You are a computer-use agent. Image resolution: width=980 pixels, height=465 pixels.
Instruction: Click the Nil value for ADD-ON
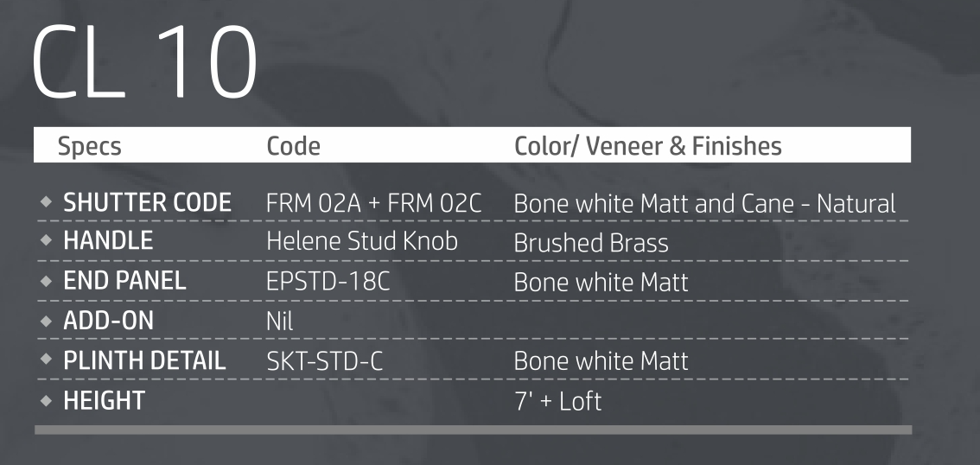(280, 322)
